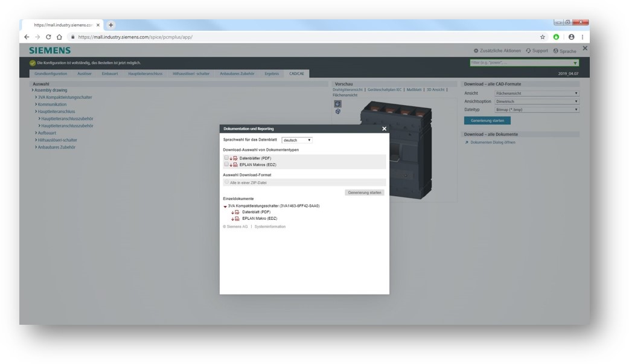Open the Dateityp Bitmap dropdown
629x364 pixels.
(536, 109)
